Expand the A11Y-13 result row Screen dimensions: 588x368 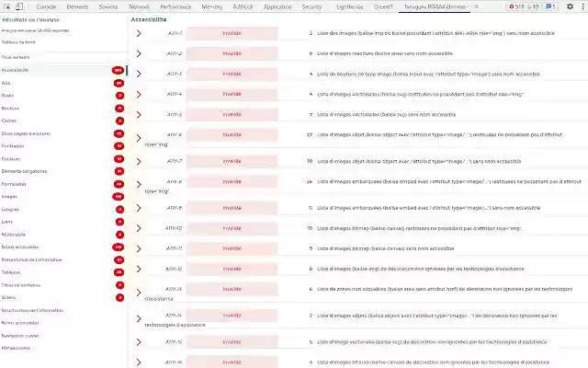[139, 293]
